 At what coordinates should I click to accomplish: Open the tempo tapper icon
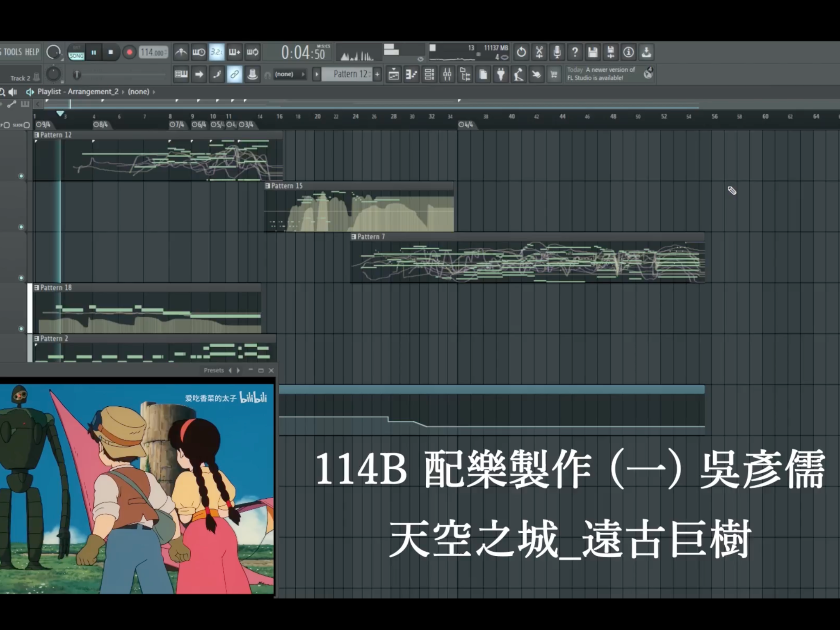pyautogui.click(x=519, y=74)
